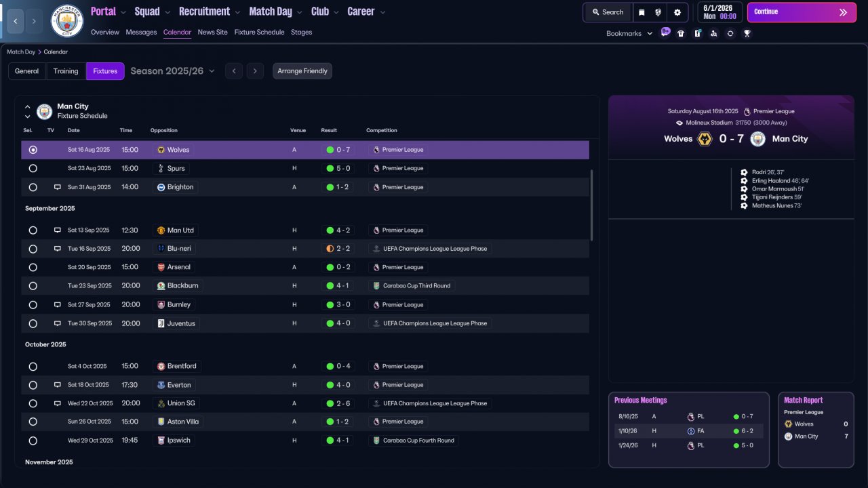Open the Overview tab
The width and height of the screenshot is (868, 488).
pos(105,33)
